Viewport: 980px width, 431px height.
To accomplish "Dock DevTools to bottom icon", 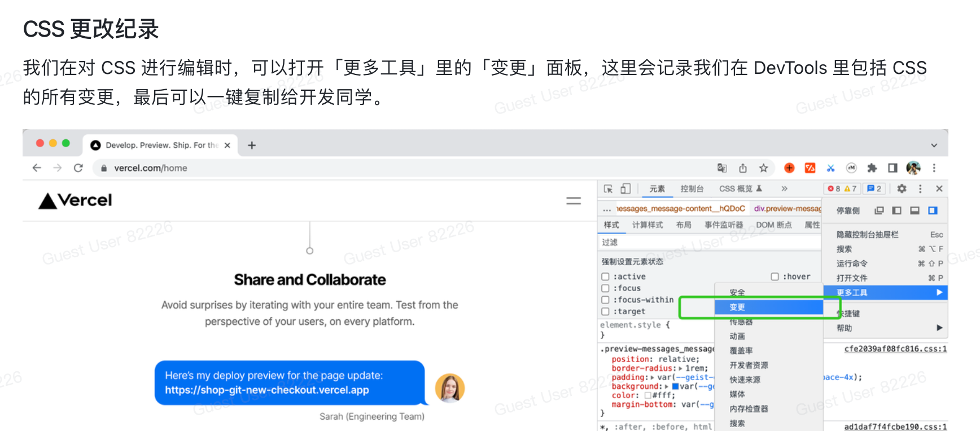I will click(x=915, y=210).
